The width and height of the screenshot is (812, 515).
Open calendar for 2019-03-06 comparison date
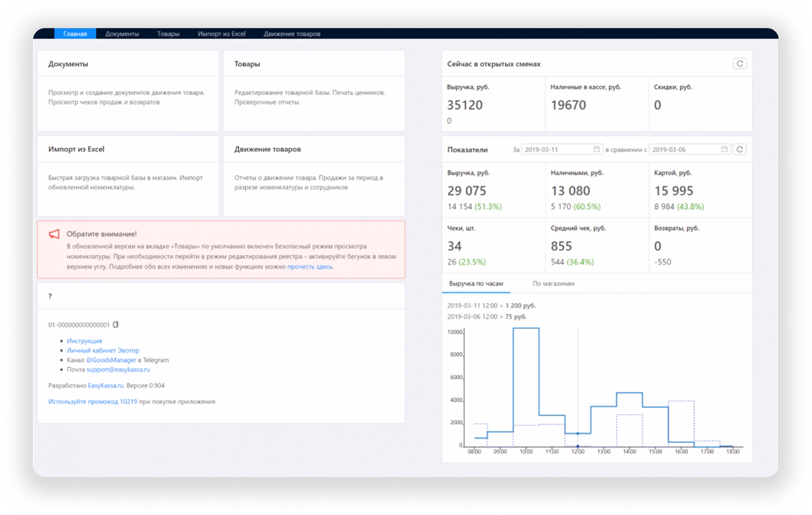tap(724, 149)
